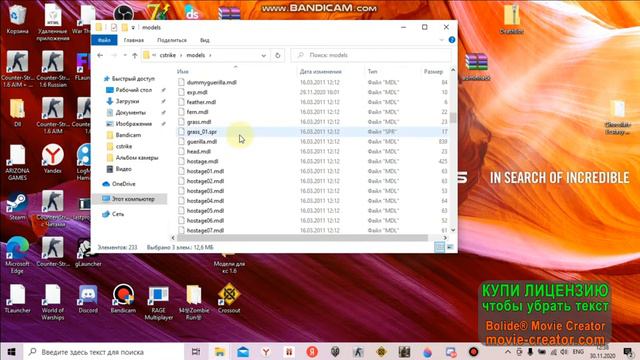This screenshot has width=640, height=360.
Task: Refresh the models folder view
Action: [x=278, y=55]
